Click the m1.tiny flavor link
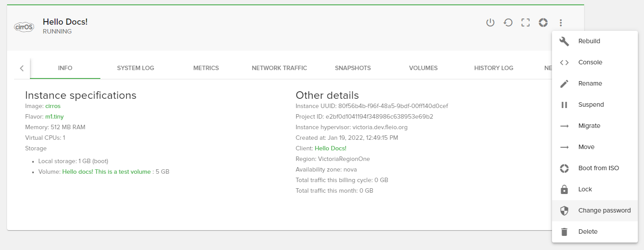The width and height of the screenshot is (644, 250). click(55, 117)
